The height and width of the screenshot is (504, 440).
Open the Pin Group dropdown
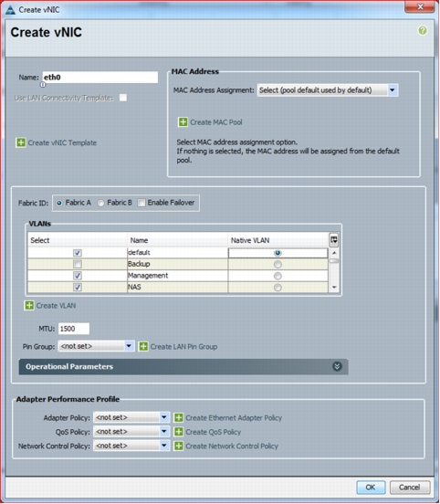click(x=96, y=346)
